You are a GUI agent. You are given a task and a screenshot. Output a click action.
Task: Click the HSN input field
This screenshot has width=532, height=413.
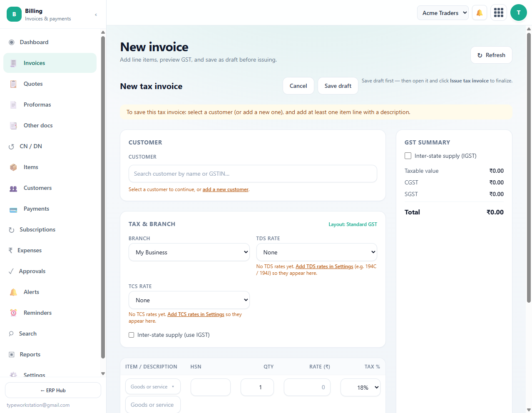(x=211, y=387)
